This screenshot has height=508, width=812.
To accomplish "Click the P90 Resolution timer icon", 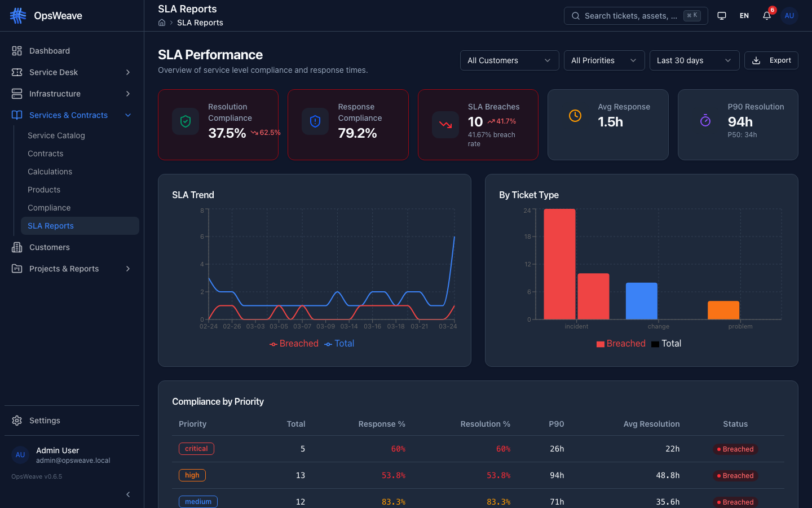I will [705, 120].
